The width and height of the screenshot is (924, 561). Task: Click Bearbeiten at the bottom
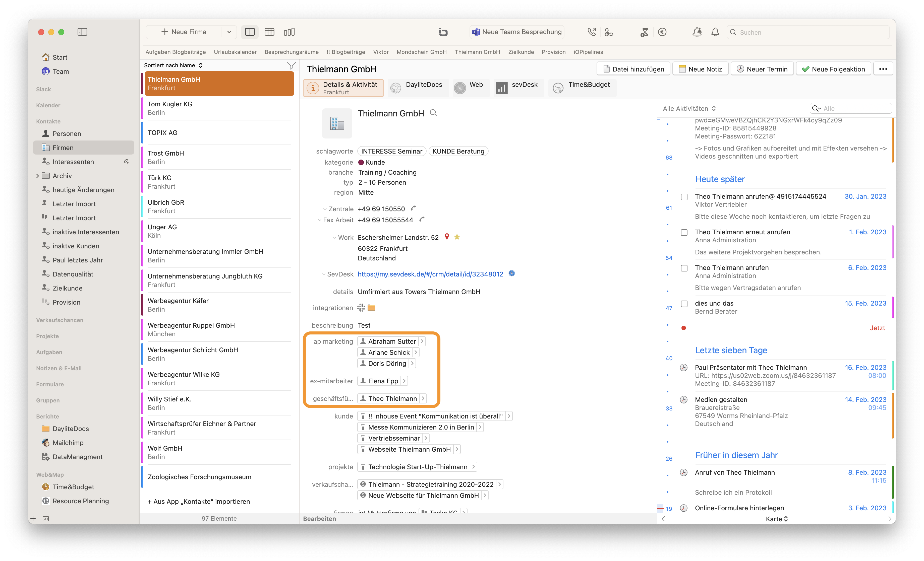[319, 519]
